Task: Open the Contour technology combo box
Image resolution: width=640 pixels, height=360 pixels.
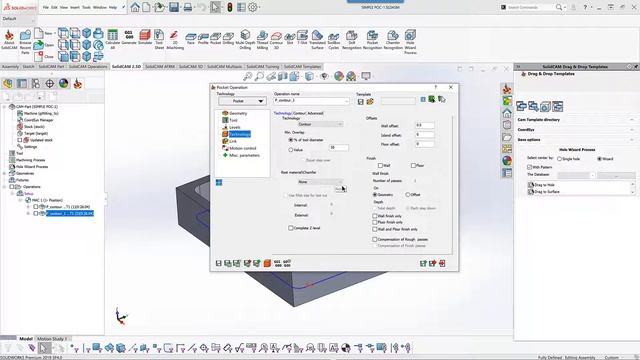Action: tap(320, 124)
